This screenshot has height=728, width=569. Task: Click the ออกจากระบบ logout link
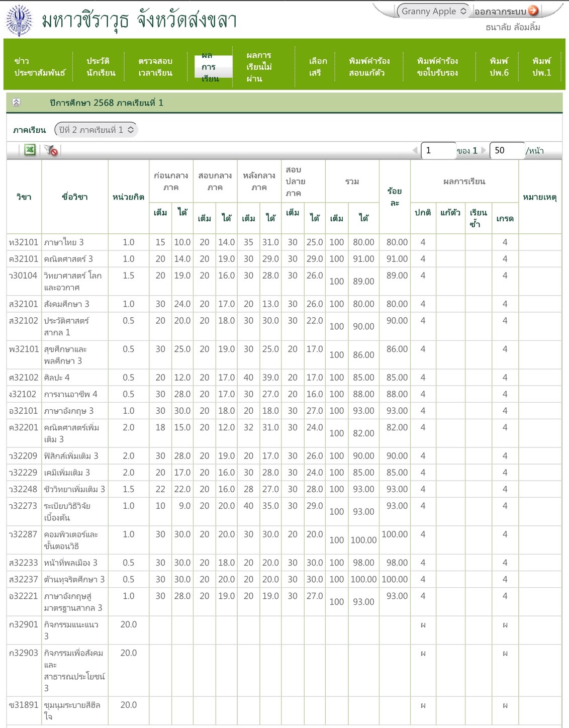[500, 12]
